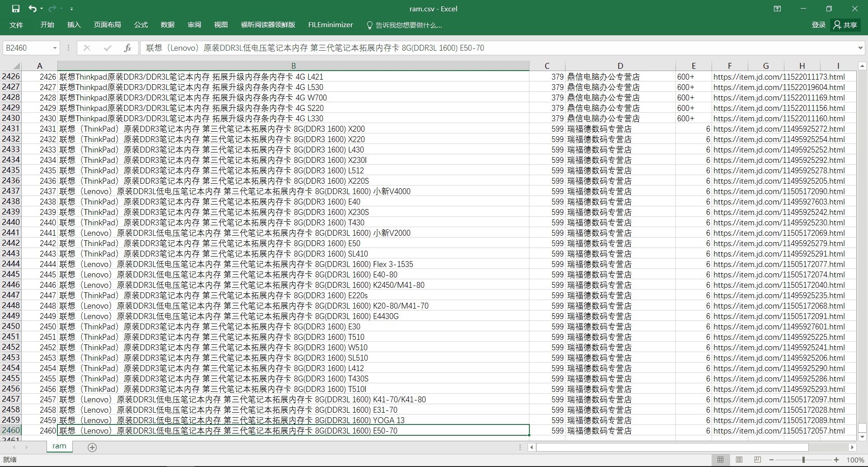This screenshot has width=868, height=467.
Task: Open the 视图 ribbon tab
Action: 221,25
